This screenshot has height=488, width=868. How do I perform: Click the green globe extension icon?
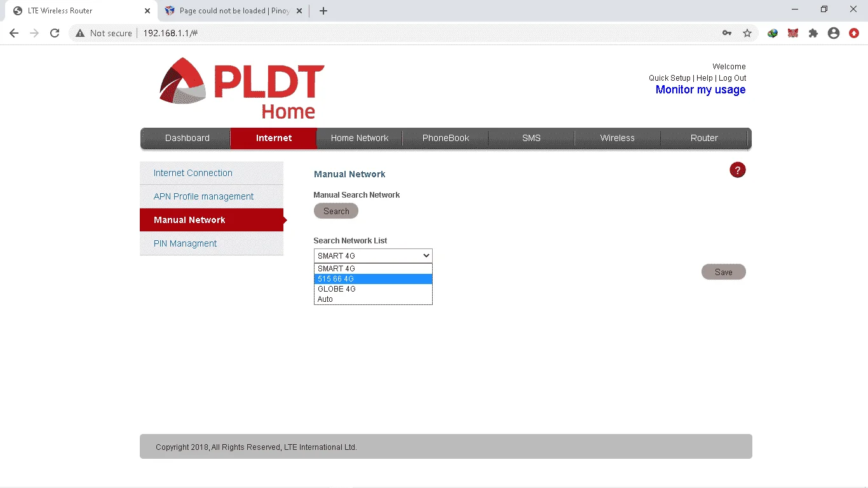[x=773, y=33]
